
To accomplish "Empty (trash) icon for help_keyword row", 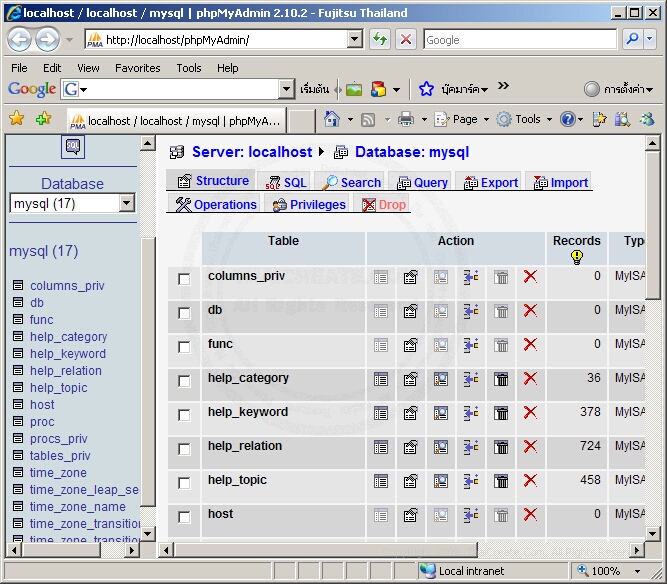I will 501,413.
